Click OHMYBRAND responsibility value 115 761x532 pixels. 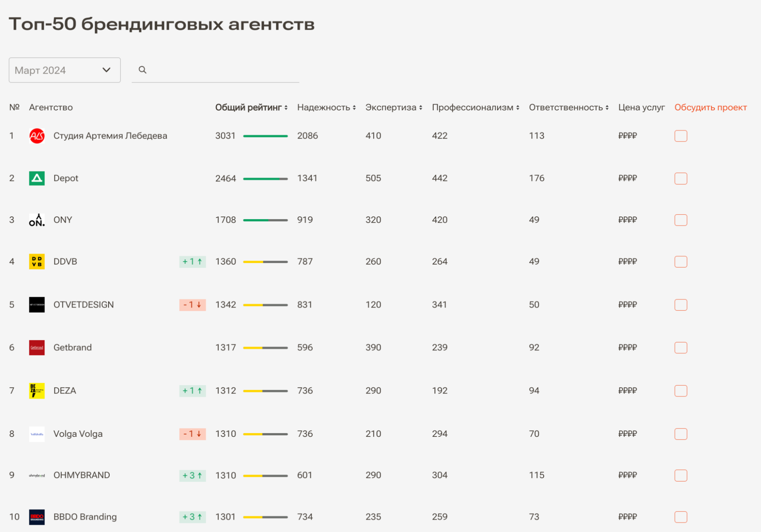click(536, 475)
